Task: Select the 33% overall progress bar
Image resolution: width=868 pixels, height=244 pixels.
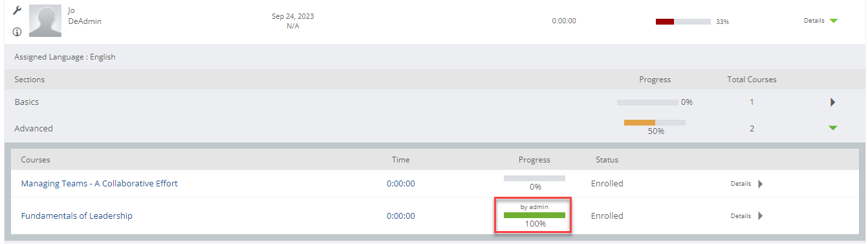Action: pyautogui.click(x=683, y=21)
